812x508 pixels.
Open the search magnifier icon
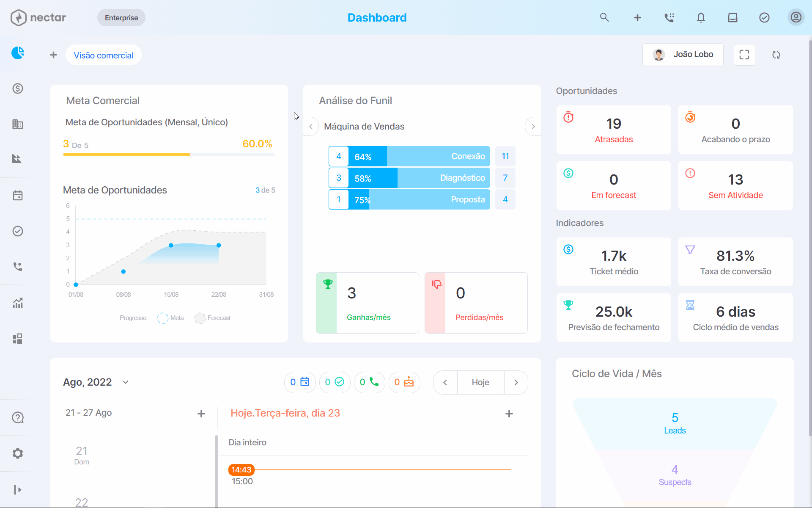[x=604, y=17]
